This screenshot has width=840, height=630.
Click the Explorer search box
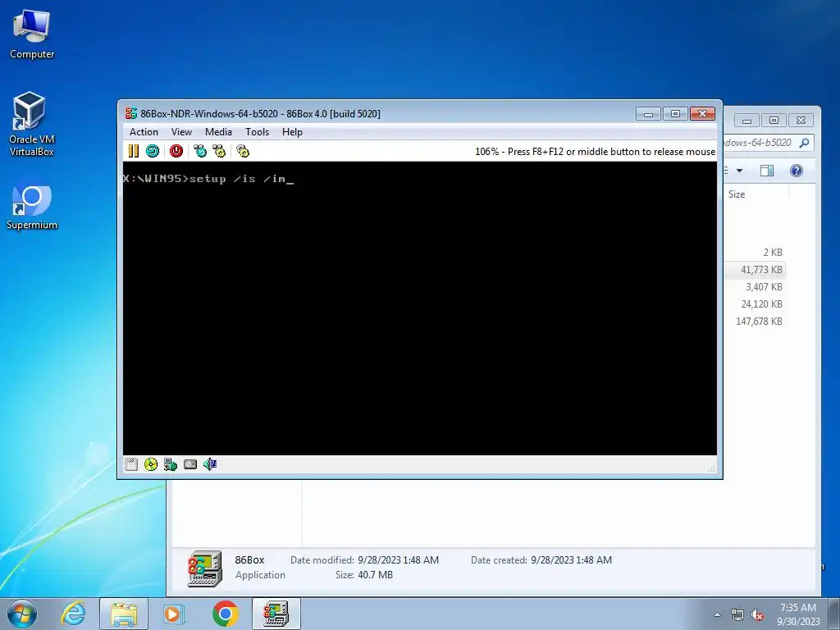tap(768, 143)
